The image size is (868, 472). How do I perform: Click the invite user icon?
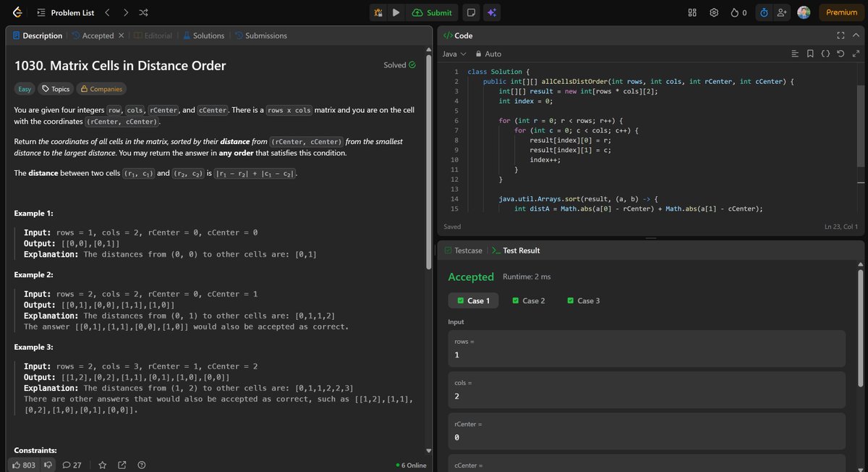tap(782, 12)
